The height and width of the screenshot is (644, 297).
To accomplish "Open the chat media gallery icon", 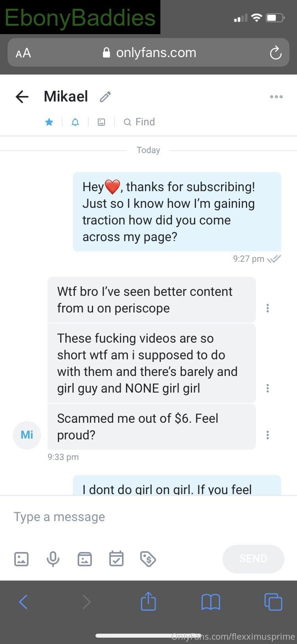I will click(x=101, y=122).
